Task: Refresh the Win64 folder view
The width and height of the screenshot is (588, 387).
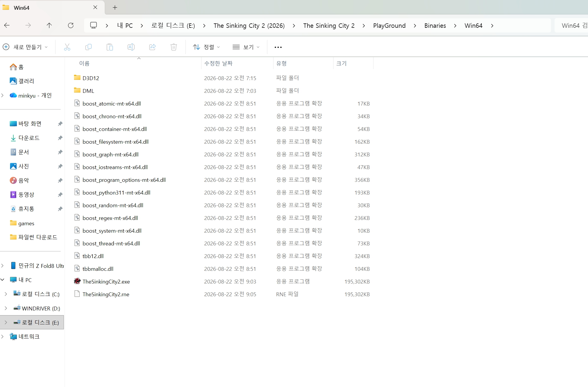Action: tap(71, 25)
